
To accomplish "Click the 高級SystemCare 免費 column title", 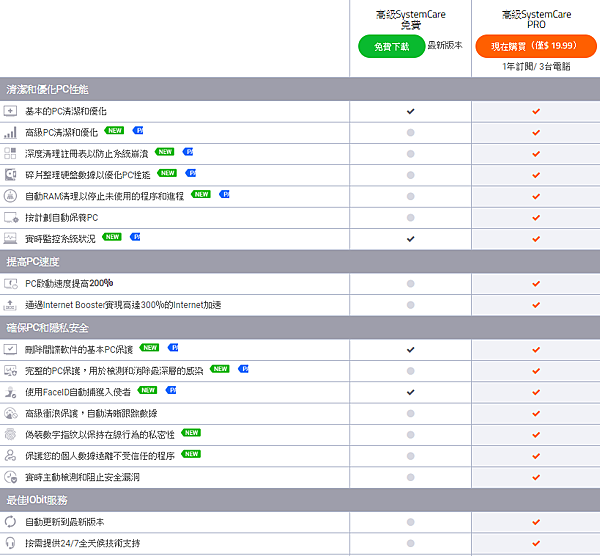I will [x=411, y=20].
